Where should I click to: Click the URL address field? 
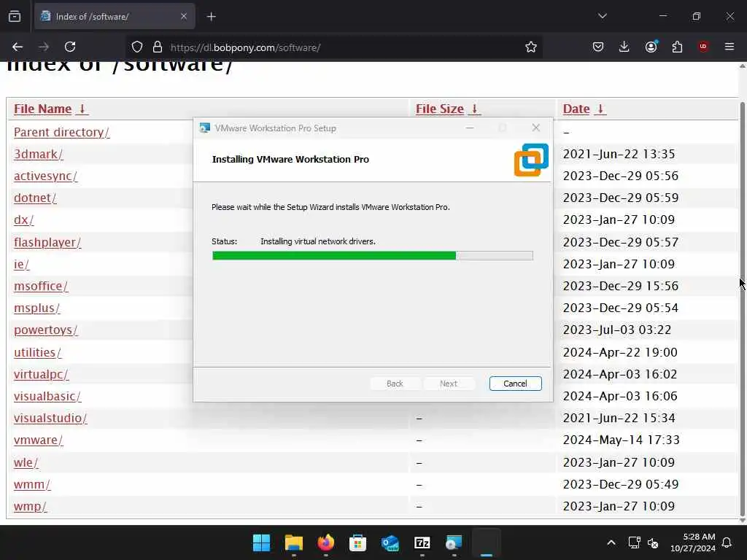pyautogui.click(x=333, y=47)
